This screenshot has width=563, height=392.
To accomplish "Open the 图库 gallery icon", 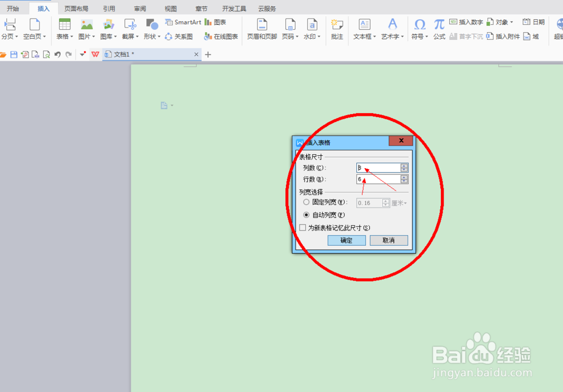I will (108, 24).
